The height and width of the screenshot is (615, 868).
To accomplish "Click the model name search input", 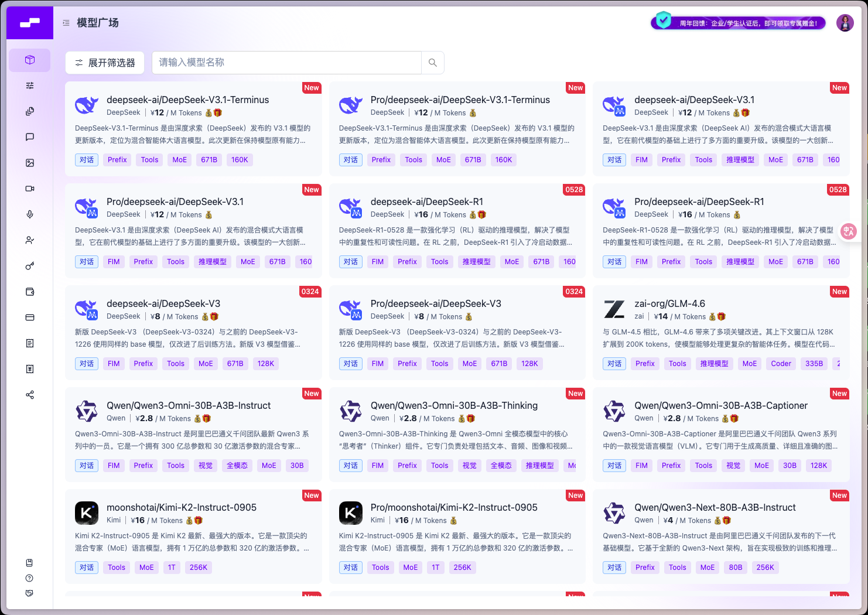I will (287, 63).
